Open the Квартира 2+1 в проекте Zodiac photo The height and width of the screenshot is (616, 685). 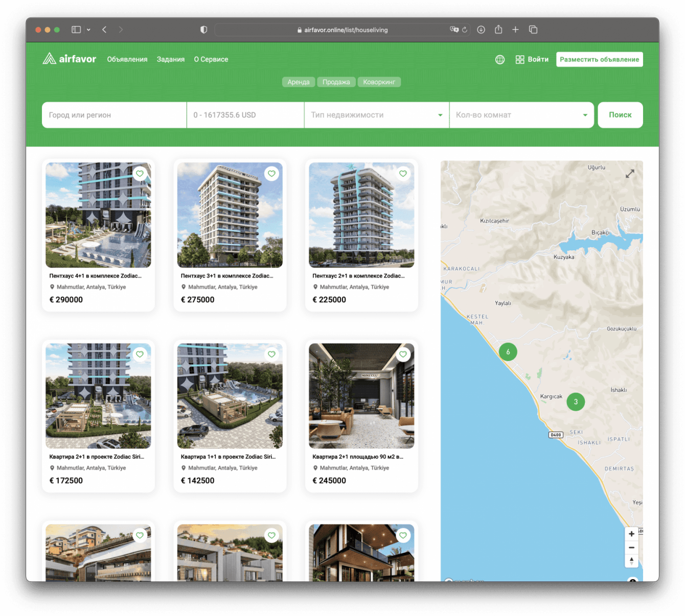(x=98, y=396)
